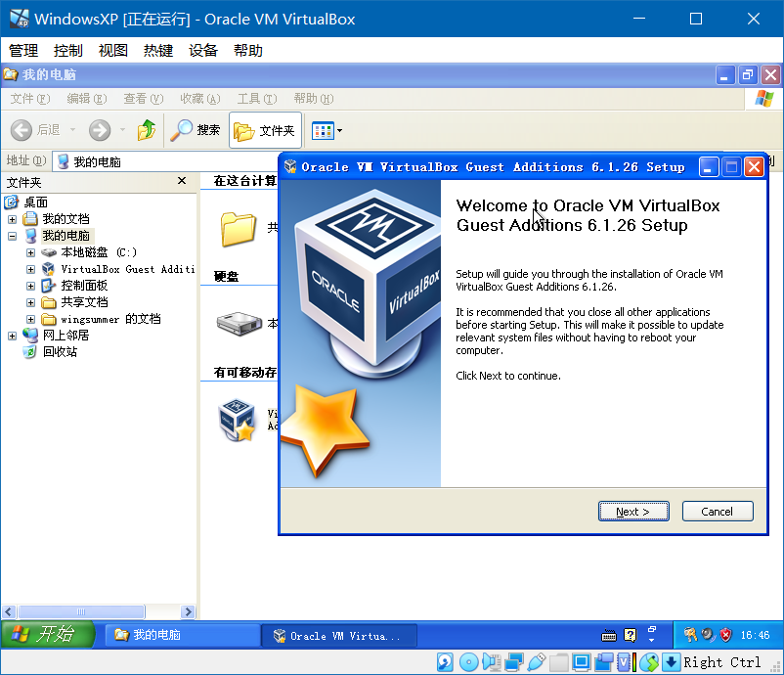Click the Up one level folder icon
Image resolution: width=784 pixels, height=675 pixels.
pos(147,130)
